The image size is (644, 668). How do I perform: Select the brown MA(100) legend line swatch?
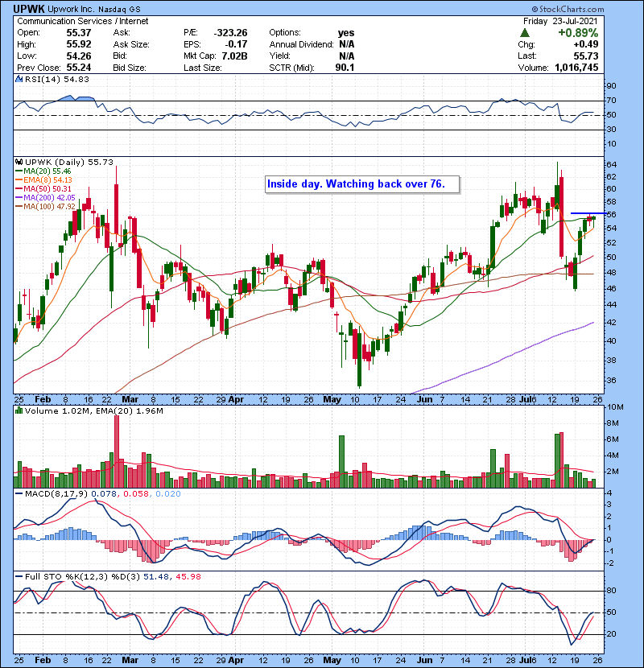(x=19, y=207)
